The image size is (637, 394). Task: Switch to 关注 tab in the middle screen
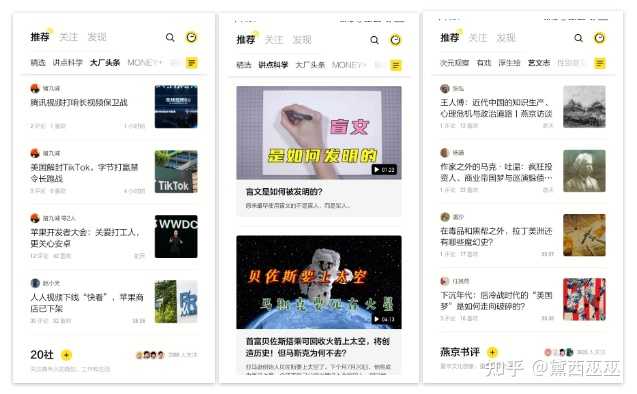point(274,40)
